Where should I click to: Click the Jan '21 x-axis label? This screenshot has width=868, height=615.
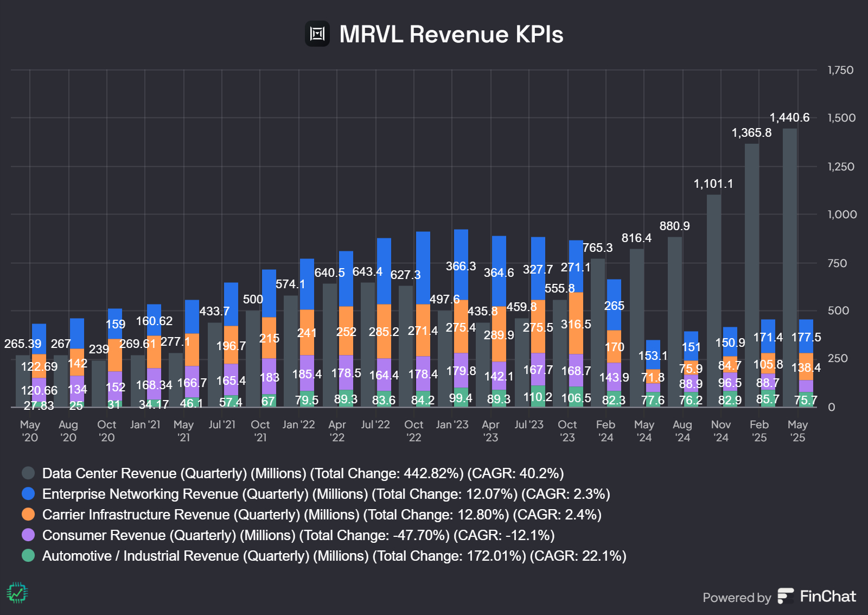coord(145,424)
